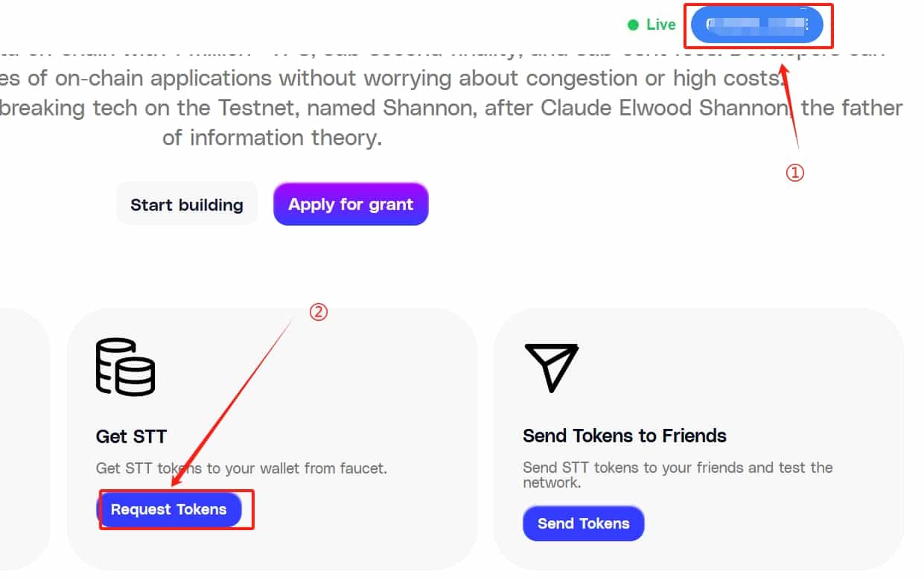
Task: Click the word Shannon after 'named'
Action: pos(428,108)
